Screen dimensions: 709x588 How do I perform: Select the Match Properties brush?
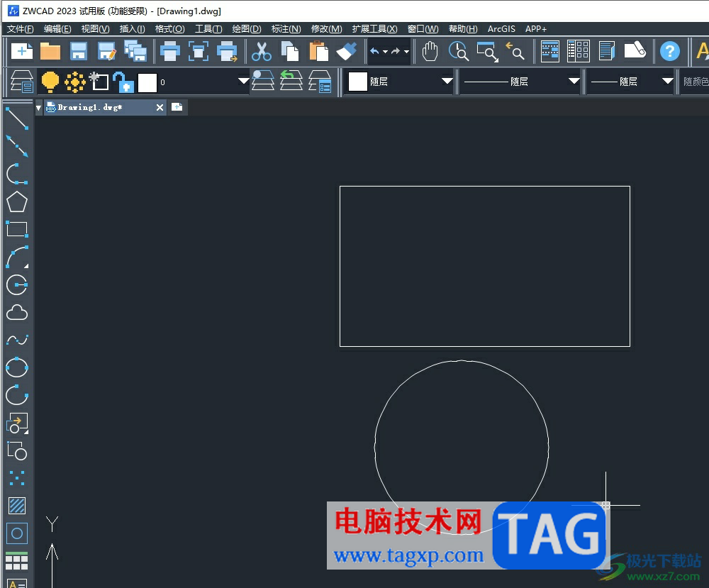(x=347, y=51)
